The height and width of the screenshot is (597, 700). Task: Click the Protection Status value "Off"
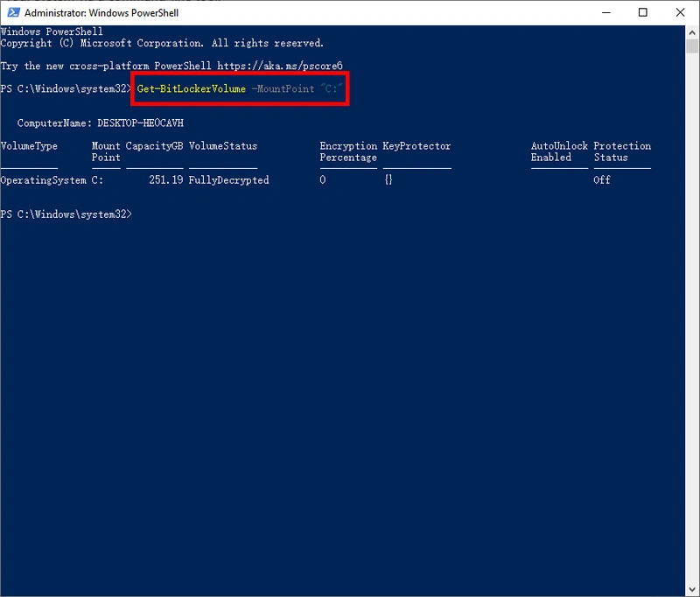[600, 179]
